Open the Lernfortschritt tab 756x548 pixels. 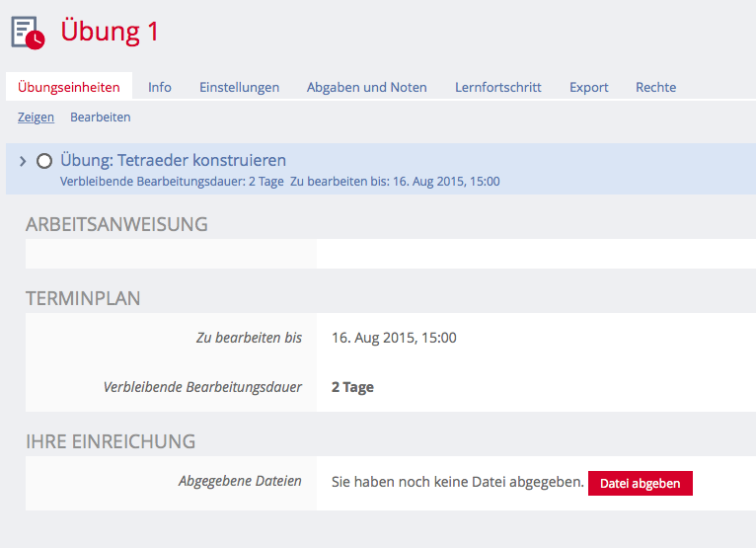[x=497, y=87]
